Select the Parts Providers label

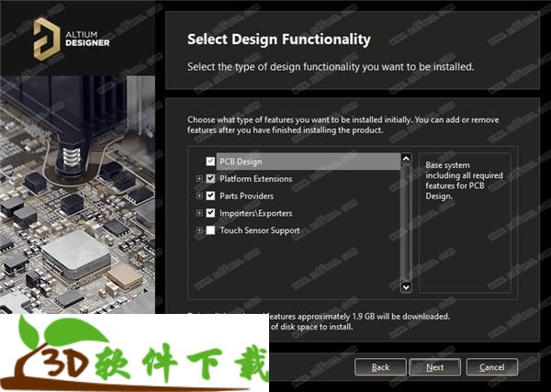click(246, 196)
